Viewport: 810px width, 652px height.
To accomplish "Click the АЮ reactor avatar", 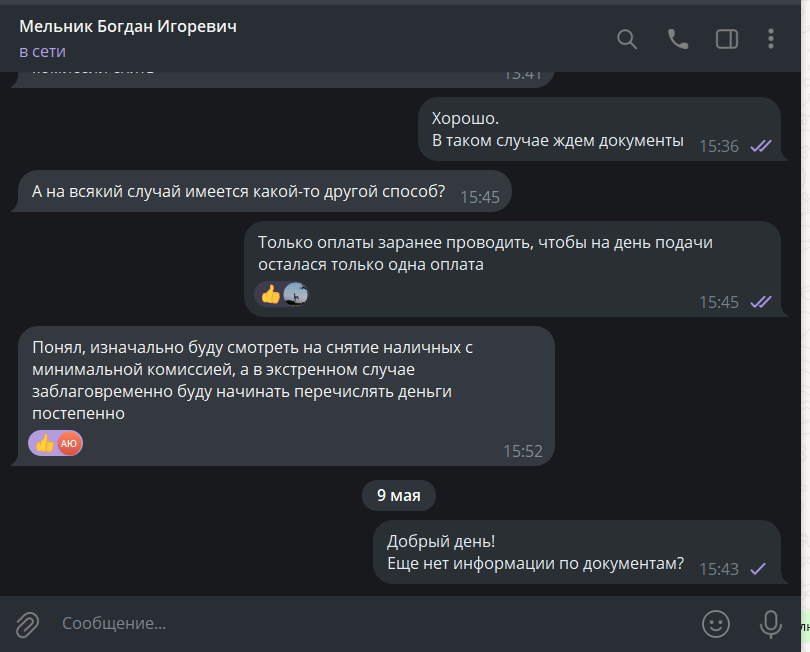I will pos(69,444).
